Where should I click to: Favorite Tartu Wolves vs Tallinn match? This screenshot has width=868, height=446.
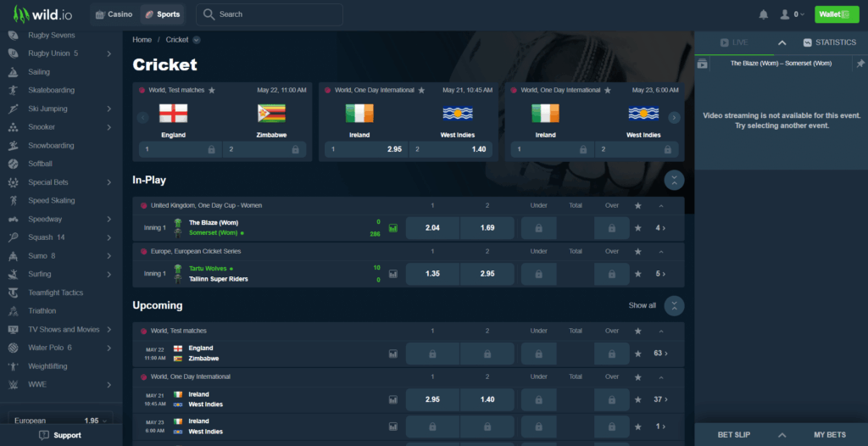point(637,274)
